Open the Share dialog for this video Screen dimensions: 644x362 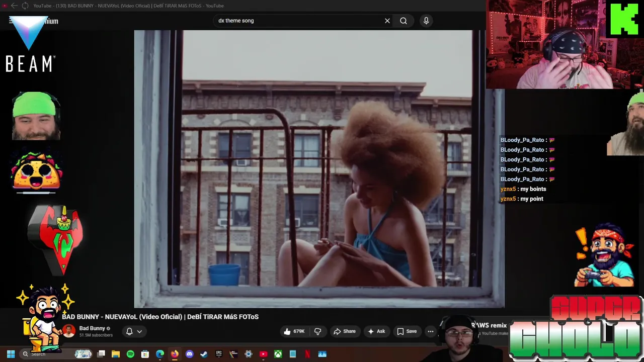click(344, 331)
